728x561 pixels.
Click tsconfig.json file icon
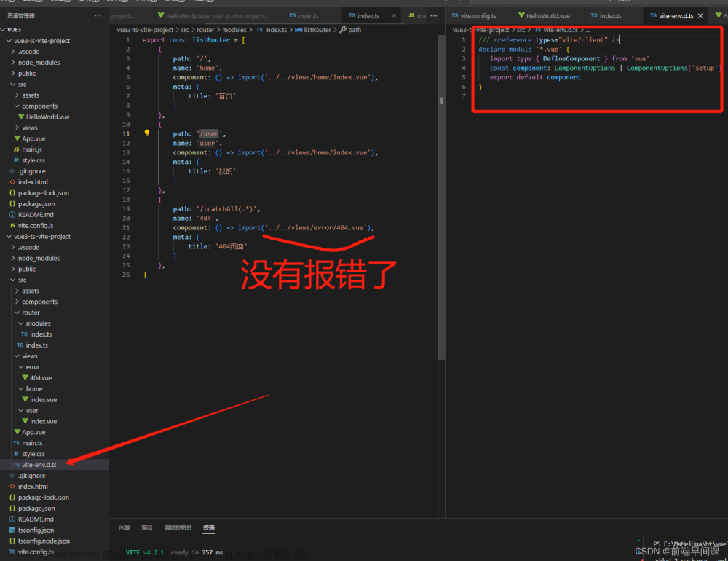[x=12, y=530]
